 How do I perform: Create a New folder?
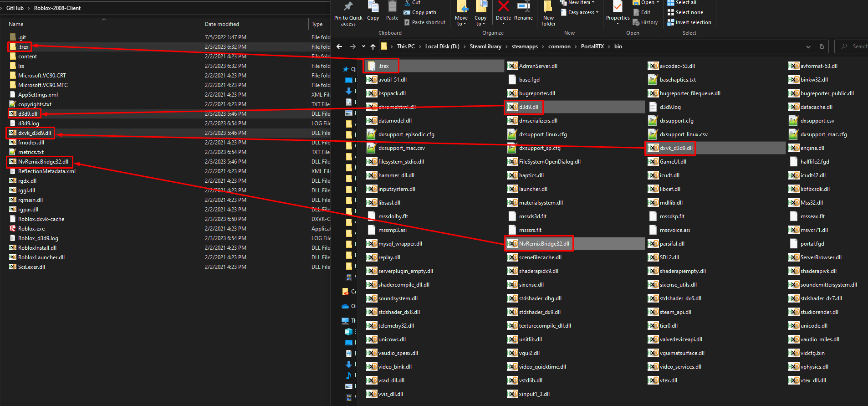click(548, 14)
